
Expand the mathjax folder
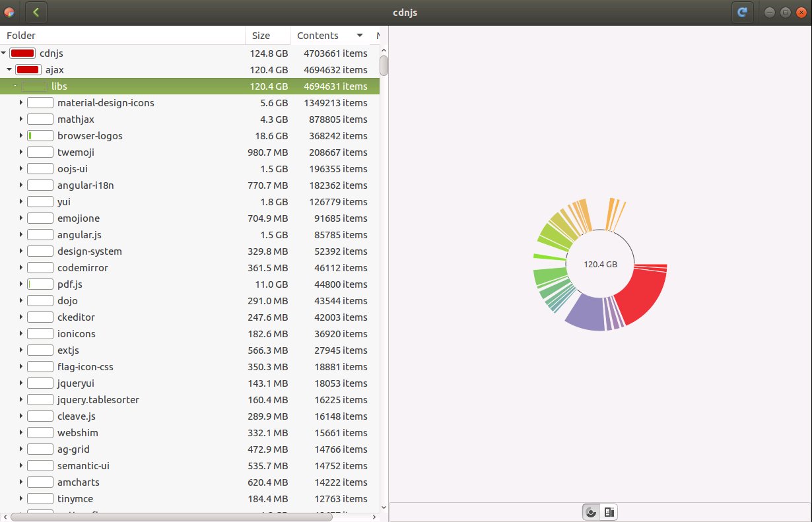coord(21,119)
